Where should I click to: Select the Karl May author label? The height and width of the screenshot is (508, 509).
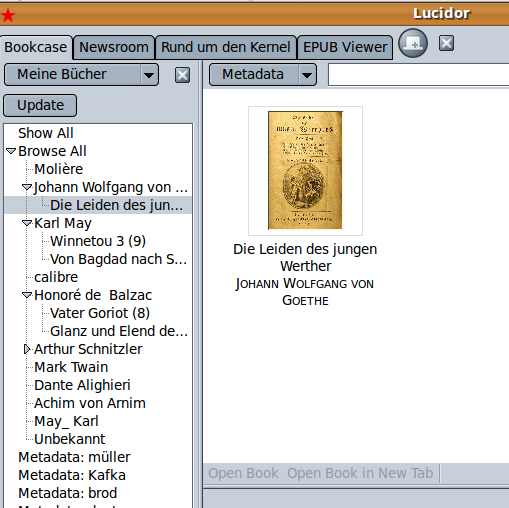(63, 223)
